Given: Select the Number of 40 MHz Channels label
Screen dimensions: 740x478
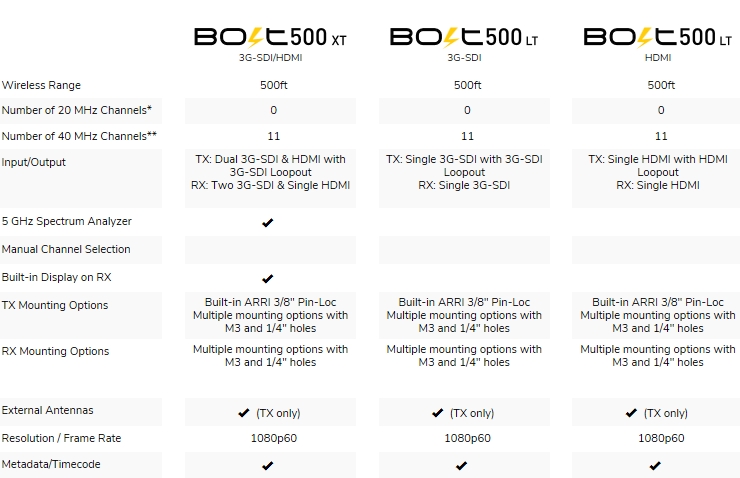Looking at the screenshot, I should (79, 136).
